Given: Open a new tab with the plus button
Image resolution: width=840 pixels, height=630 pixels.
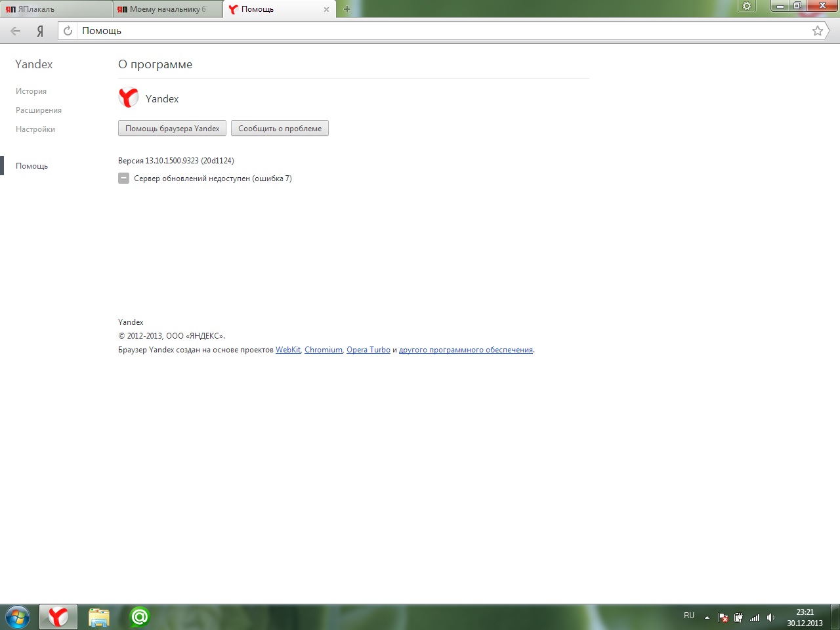Looking at the screenshot, I should click(347, 9).
